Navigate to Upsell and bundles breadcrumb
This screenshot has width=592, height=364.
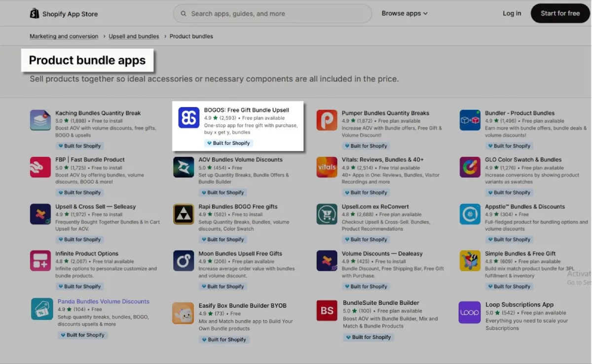click(134, 36)
